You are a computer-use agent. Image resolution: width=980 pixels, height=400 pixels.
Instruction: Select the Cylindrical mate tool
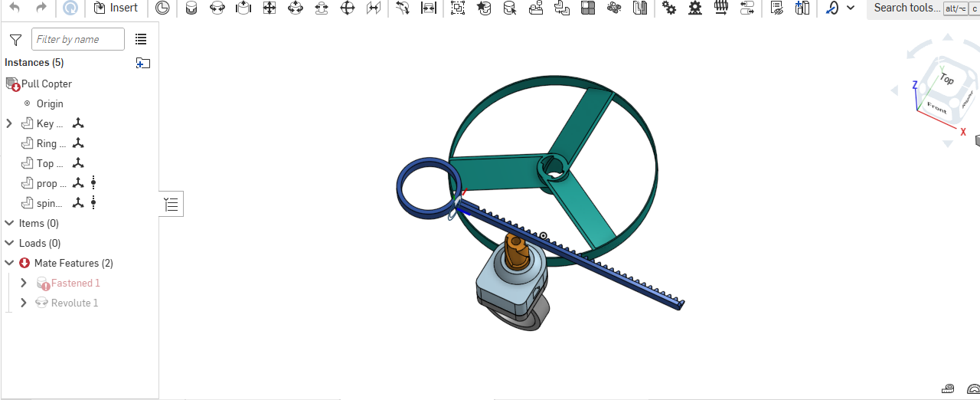296,8
